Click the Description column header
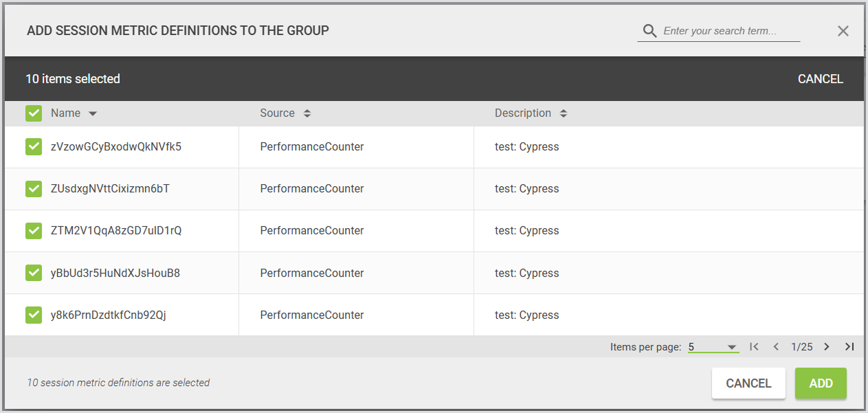The width and height of the screenshot is (868, 413). (x=522, y=113)
